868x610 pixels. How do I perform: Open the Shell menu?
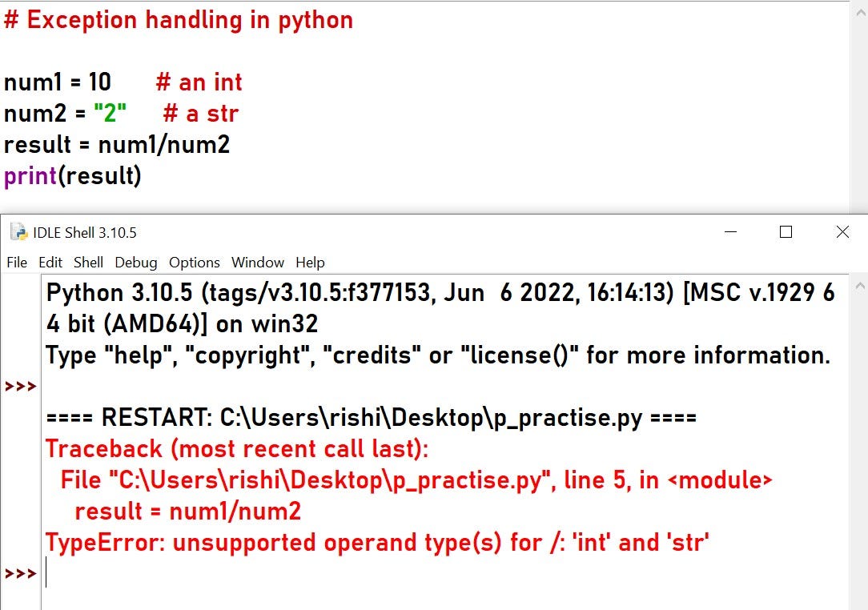point(88,263)
